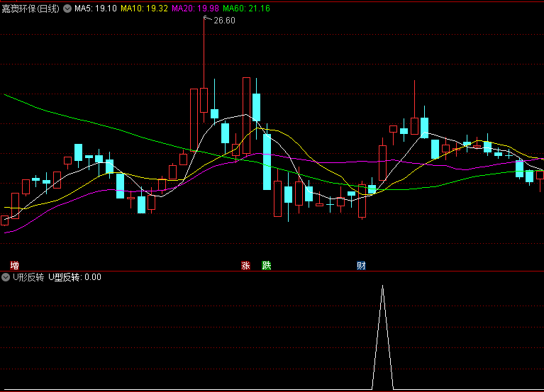
Task: Click the green MA60: 21.16 label
Action: (246, 9)
